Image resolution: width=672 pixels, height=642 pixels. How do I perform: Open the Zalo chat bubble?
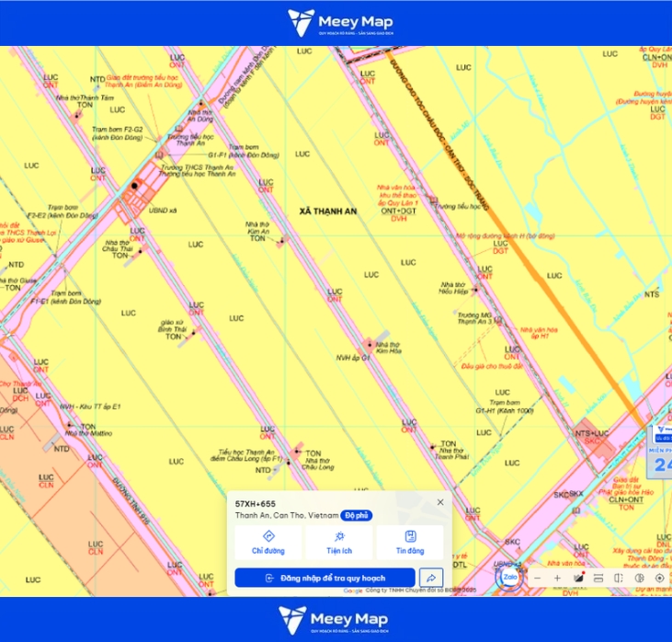[509, 578]
